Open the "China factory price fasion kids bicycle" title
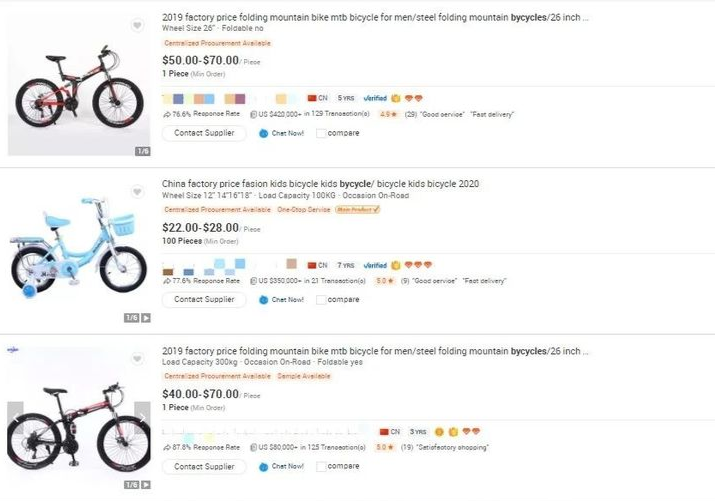This screenshot has height=501, width=715. [x=320, y=184]
